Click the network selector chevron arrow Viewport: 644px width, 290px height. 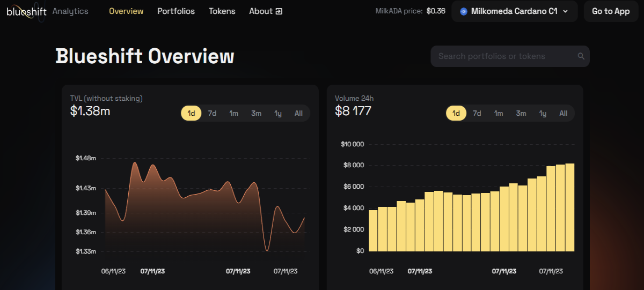pos(565,11)
